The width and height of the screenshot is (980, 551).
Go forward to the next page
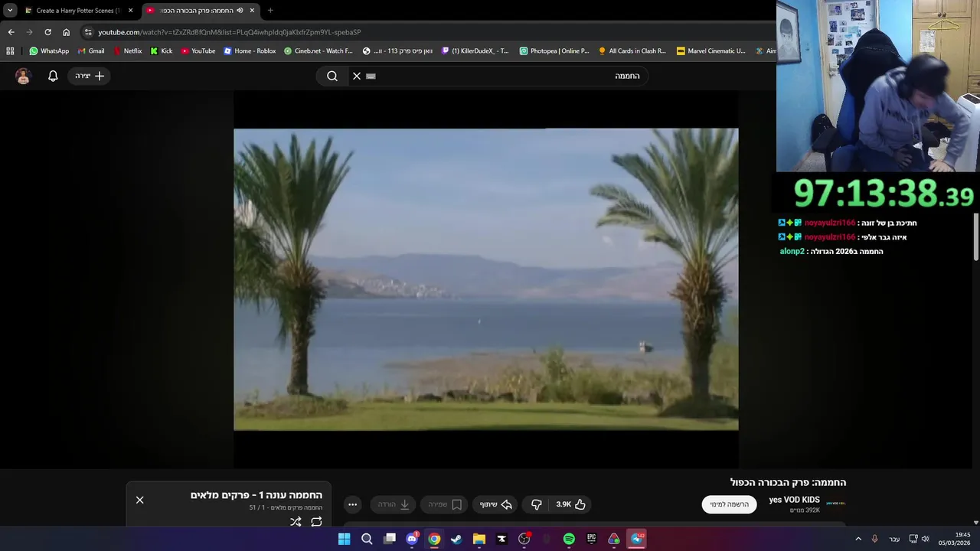click(x=29, y=32)
